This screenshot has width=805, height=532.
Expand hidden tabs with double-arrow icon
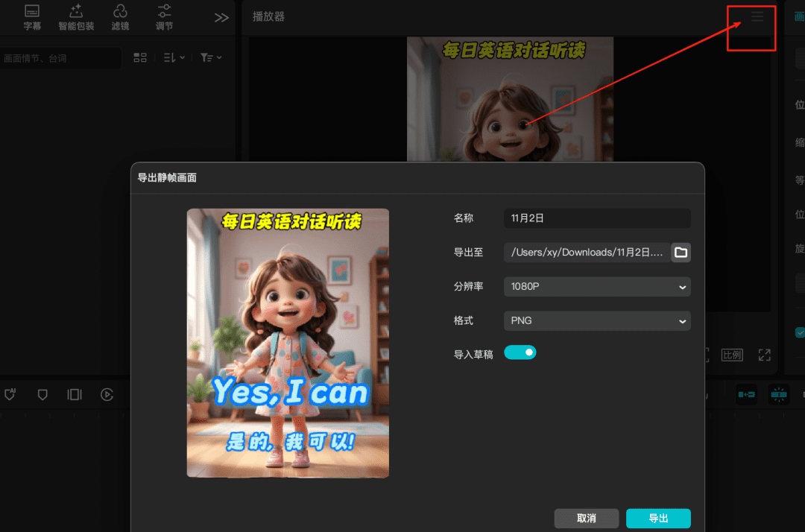(x=221, y=18)
